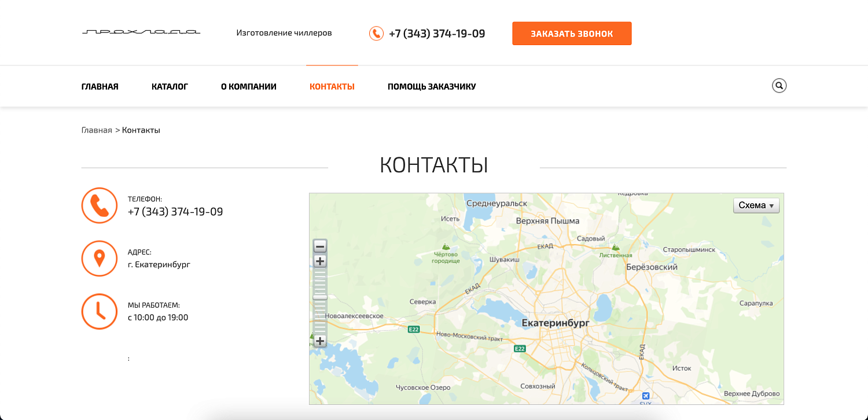868x420 pixels.
Task: Click the map zoom slider handle
Action: 320,297
